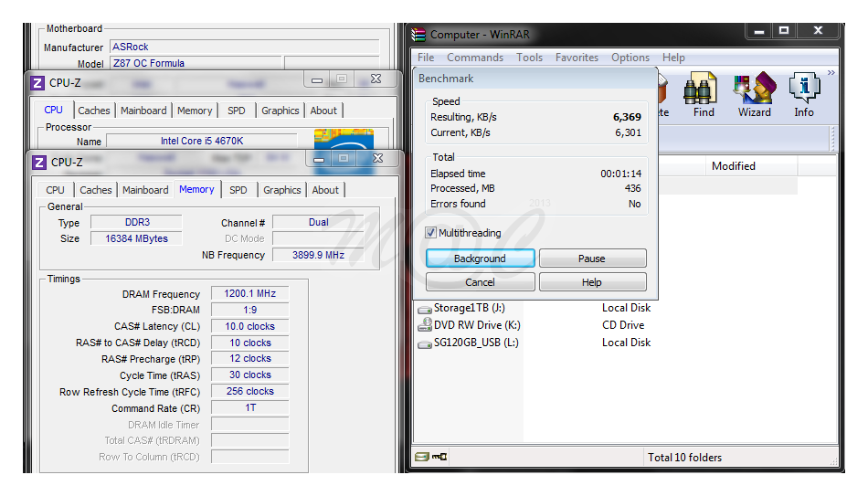Click the drive icon in WinRAR status bar
Viewport: 868px width, 496px height.
(x=422, y=458)
